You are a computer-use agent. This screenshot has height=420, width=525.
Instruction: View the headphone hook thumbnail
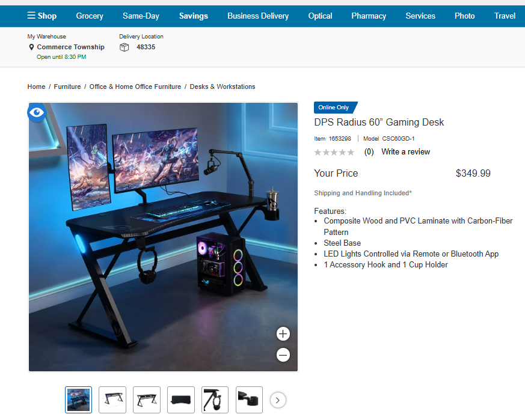coord(215,400)
